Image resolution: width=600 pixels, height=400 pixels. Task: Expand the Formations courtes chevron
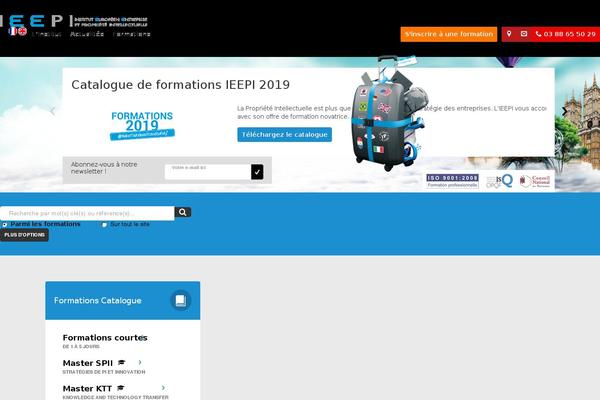click(142, 338)
